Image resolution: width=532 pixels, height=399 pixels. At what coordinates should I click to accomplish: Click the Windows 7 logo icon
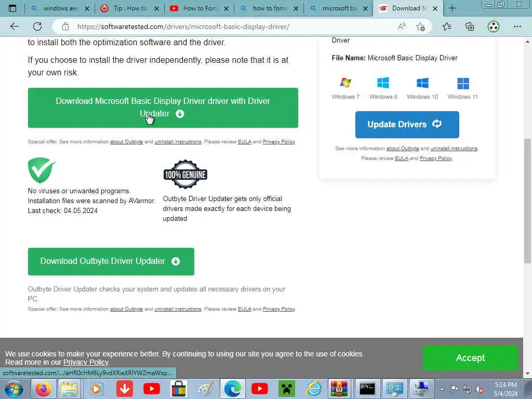[x=345, y=83]
